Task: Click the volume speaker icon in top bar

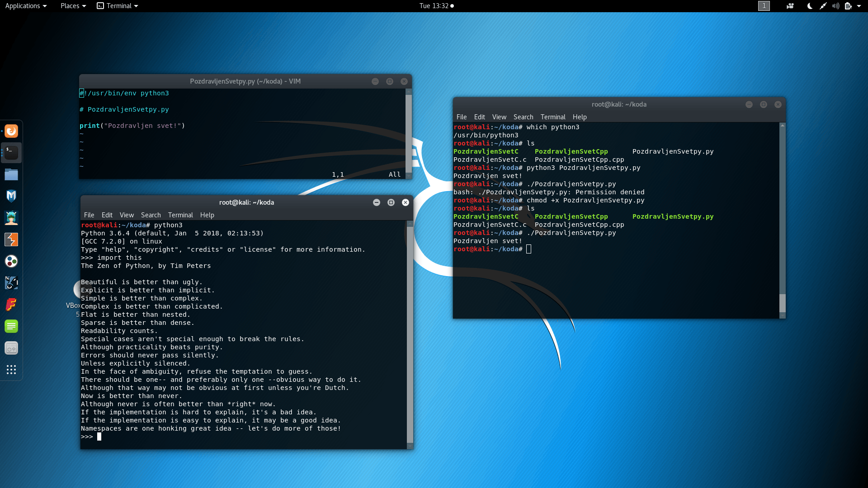Action: [x=835, y=6]
